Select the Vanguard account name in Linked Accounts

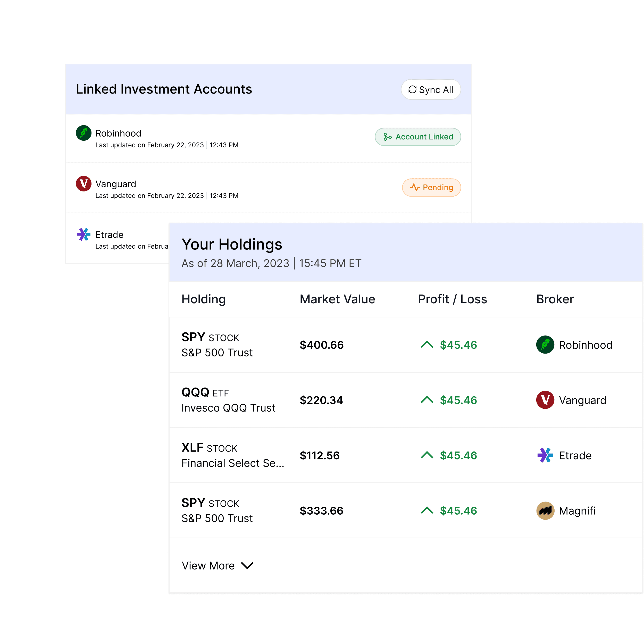pyautogui.click(x=116, y=184)
